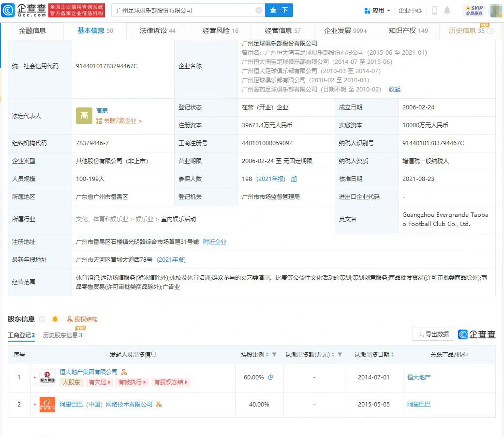Collapse former names with 收起
504x437 pixels.
point(395,89)
